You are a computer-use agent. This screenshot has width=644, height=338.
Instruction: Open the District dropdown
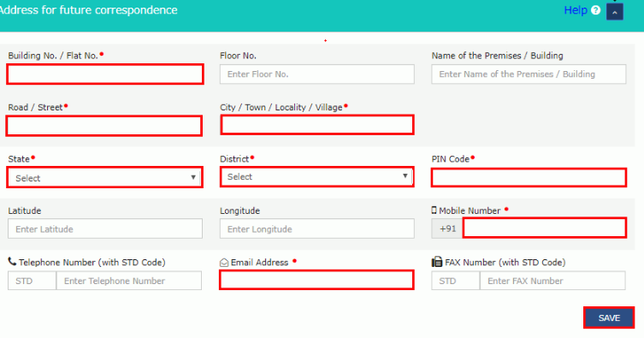317,176
